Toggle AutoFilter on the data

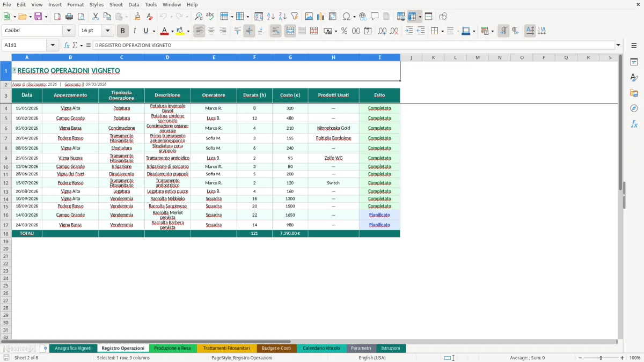pos(295,17)
